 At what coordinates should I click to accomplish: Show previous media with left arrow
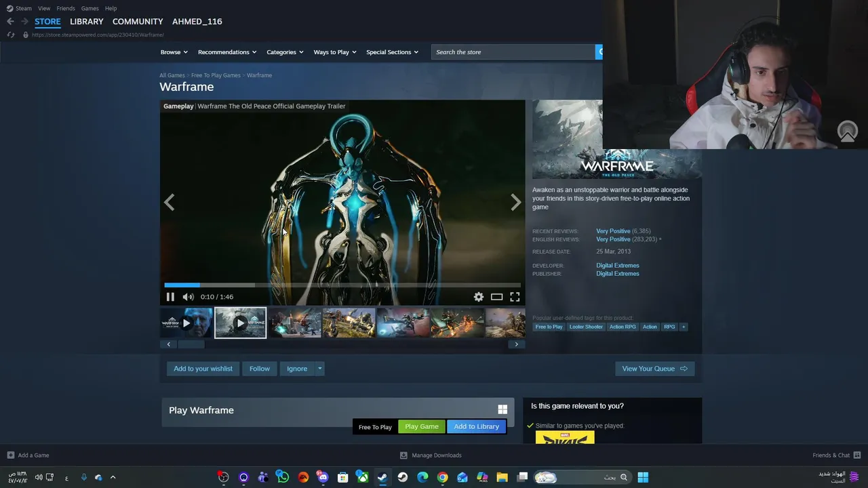170,202
